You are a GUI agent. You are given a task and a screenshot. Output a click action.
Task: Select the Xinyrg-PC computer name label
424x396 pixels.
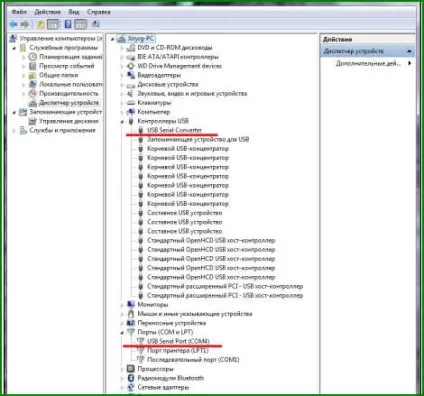click(x=141, y=39)
